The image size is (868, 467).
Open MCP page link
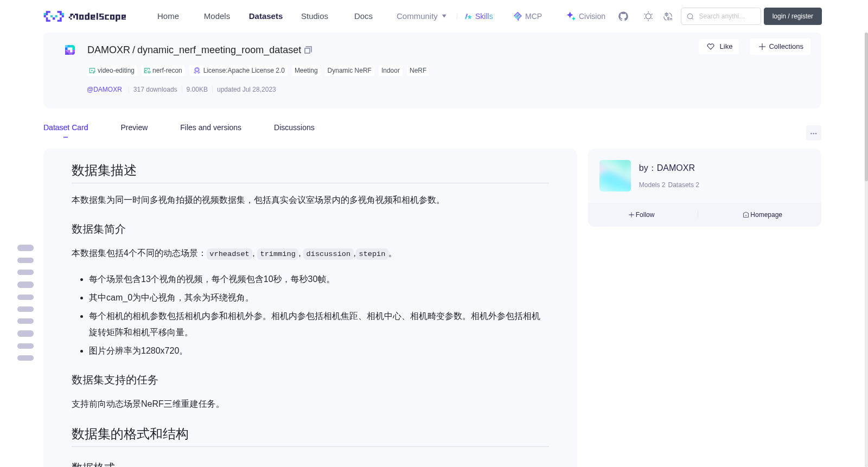528,16
